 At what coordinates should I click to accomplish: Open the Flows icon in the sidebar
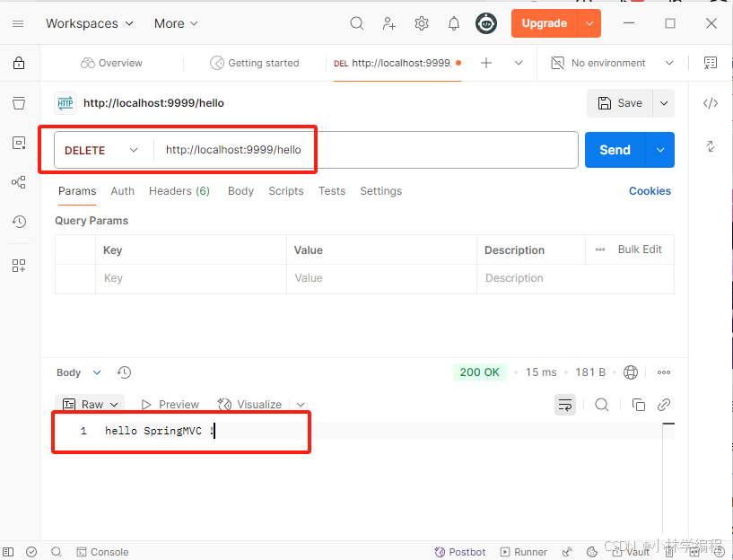coord(18,182)
